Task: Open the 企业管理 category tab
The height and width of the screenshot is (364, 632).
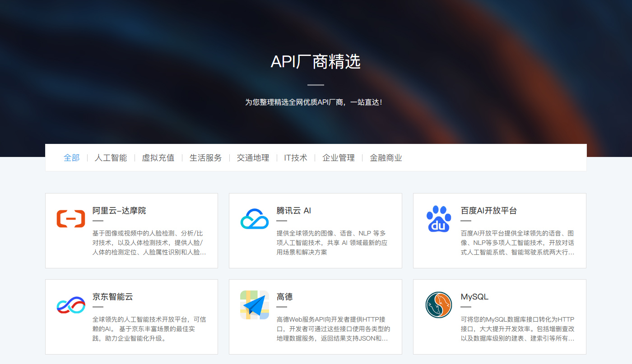Action: click(x=339, y=158)
